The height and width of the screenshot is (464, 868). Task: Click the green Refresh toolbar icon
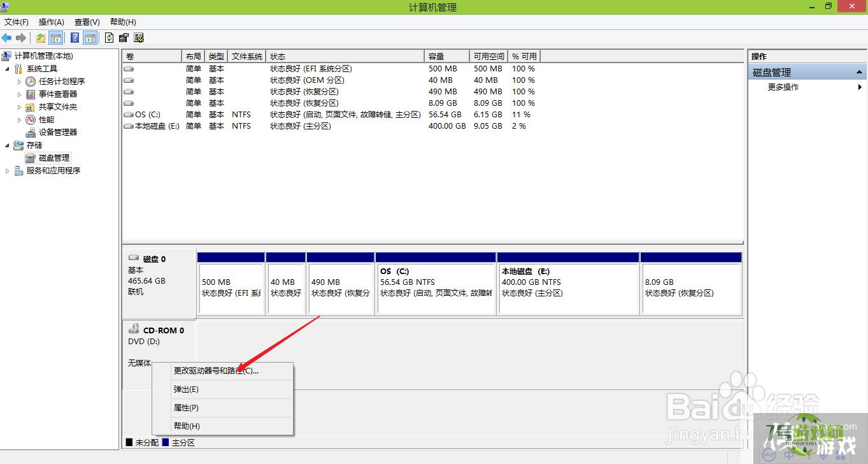click(x=110, y=38)
